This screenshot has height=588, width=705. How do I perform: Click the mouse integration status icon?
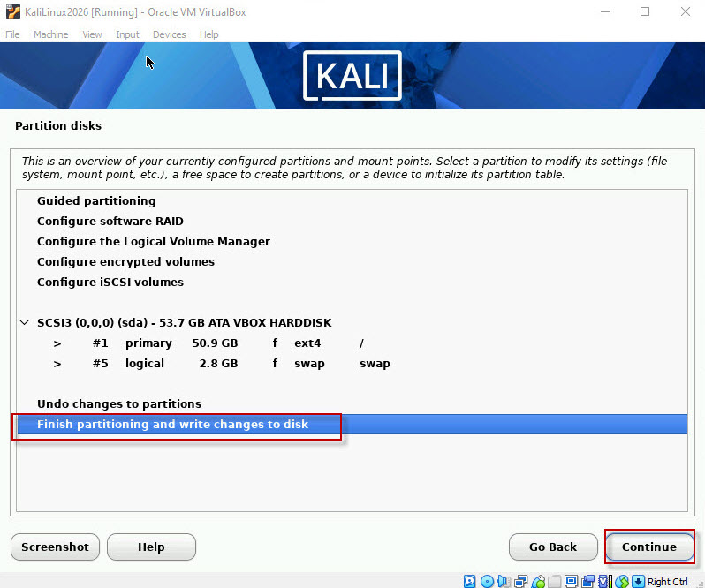tap(621, 581)
